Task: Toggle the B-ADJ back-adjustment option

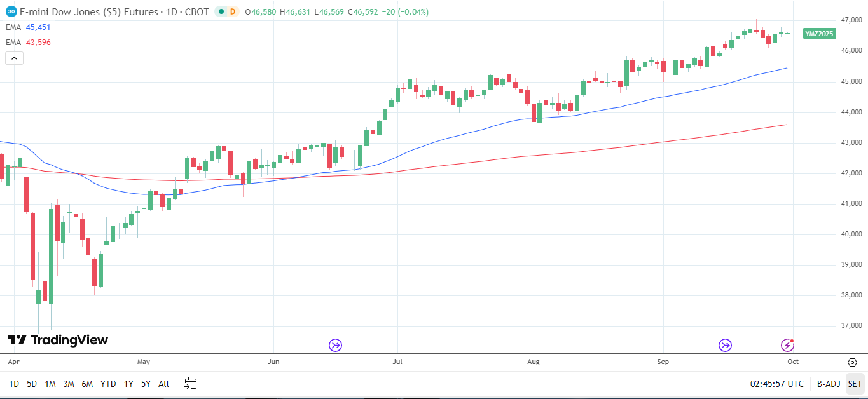Action: click(x=828, y=384)
